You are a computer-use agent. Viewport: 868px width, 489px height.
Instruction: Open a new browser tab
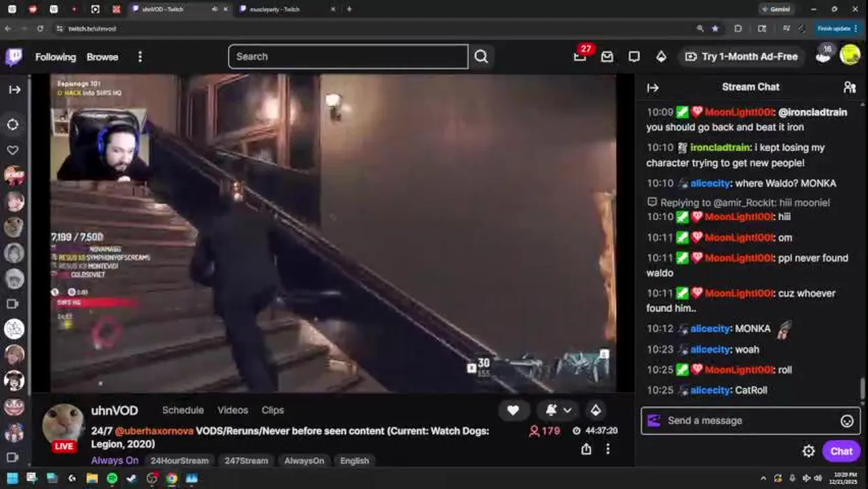[x=349, y=10]
